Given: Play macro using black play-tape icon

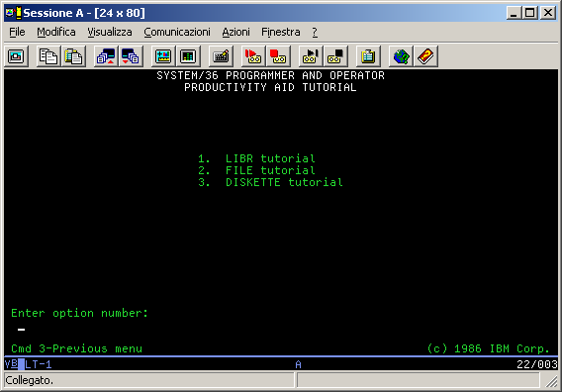Looking at the screenshot, I should pos(311,56).
